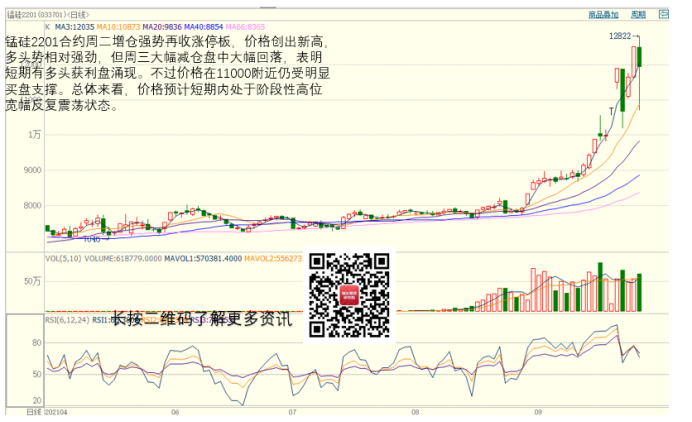Click the 07 month marker on time axis
Viewport: 692px width, 422px height.
[293, 411]
